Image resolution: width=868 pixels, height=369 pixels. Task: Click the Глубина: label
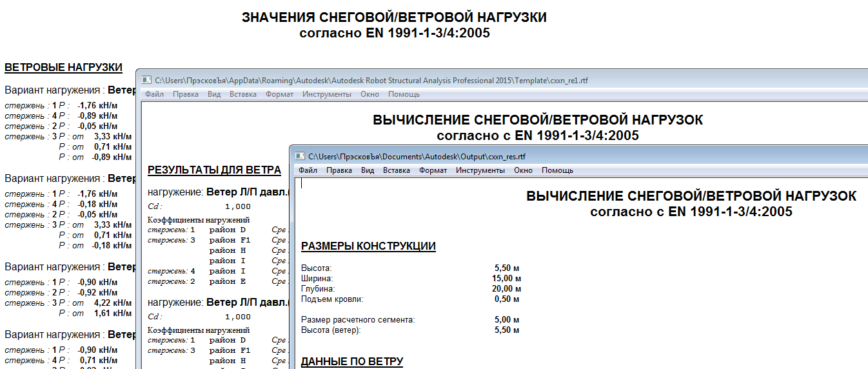click(x=318, y=289)
